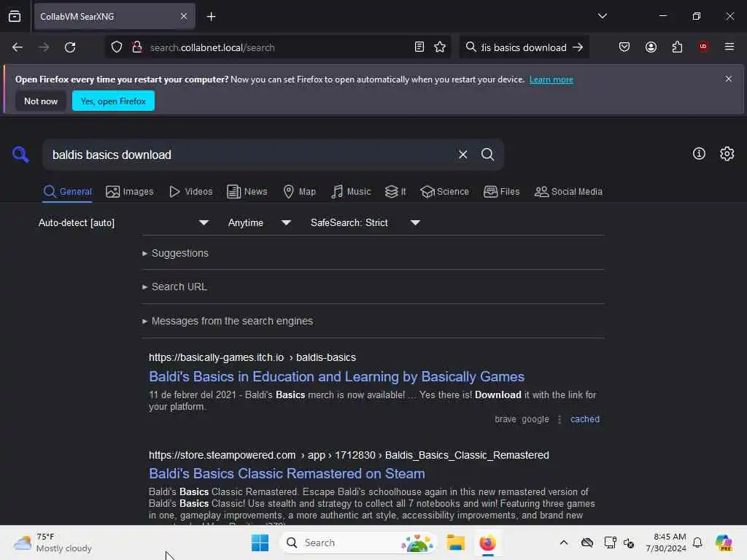Dismiss the Firefox startup notification bar
This screenshot has width=747, height=560.
728,79
